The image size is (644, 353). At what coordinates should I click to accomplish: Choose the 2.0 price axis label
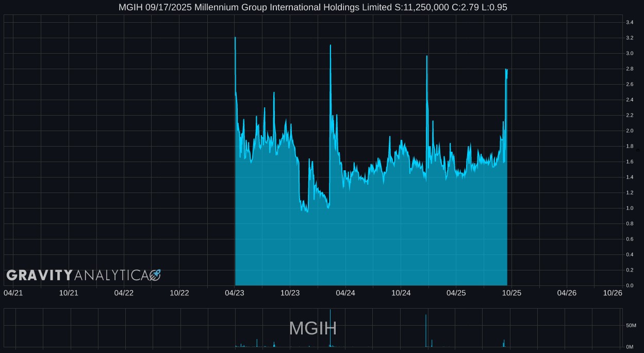click(630, 131)
